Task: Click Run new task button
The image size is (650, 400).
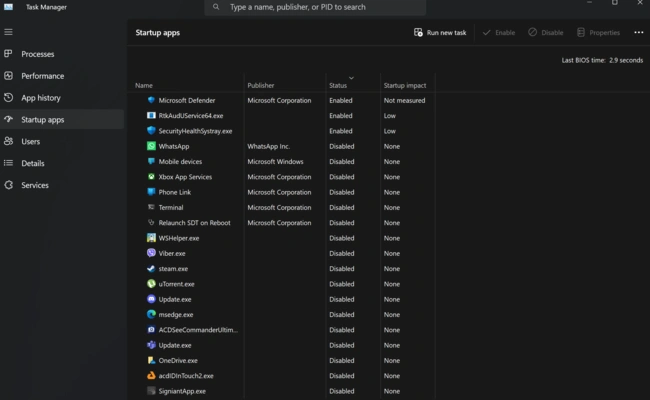Action: click(440, 32)
